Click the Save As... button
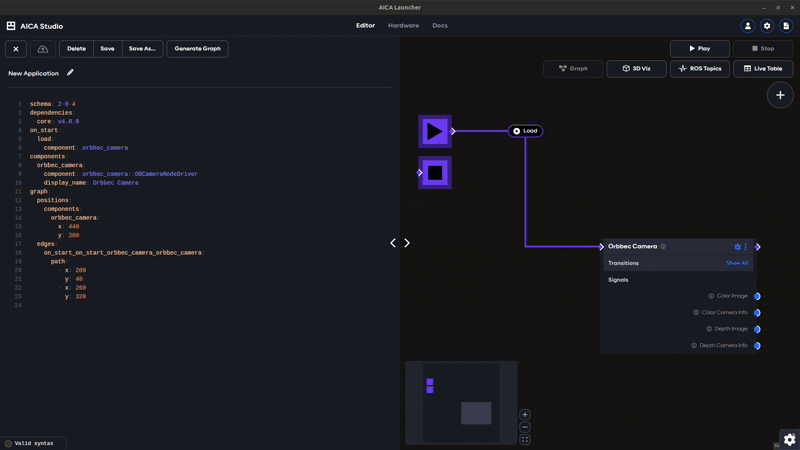The image size is (800, 450). click(142, 49)
